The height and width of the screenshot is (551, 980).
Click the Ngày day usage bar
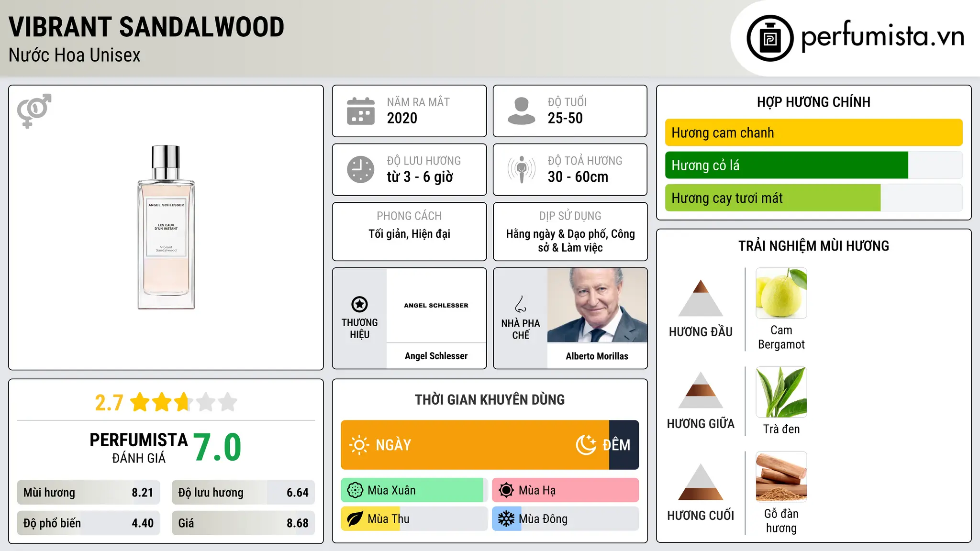(x=475, y=445)
